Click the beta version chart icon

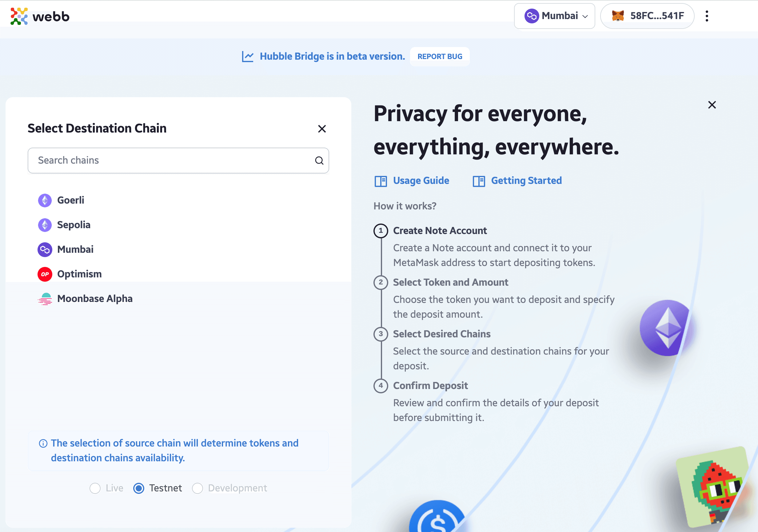click(x=248, y=57)
